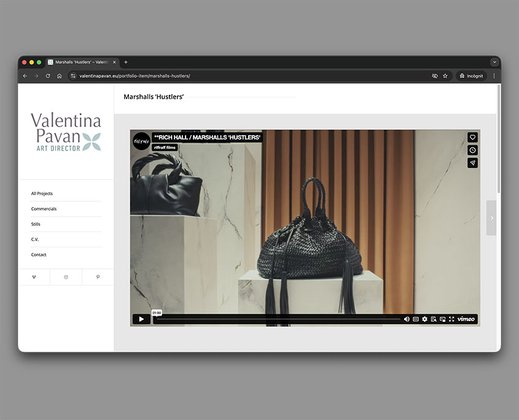This screenshot has width=519, height=420.
Task: Enter fullscreen video mode
Action: point(451,319)
